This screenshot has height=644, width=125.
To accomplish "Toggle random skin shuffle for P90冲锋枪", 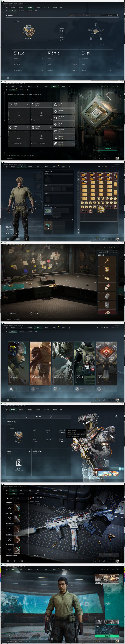I will (x=9, y=518).
